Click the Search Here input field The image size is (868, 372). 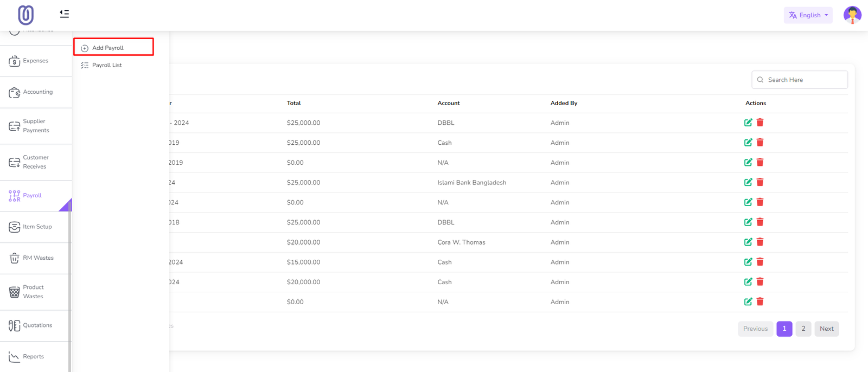pyautogui.click(x=803, y=80)
